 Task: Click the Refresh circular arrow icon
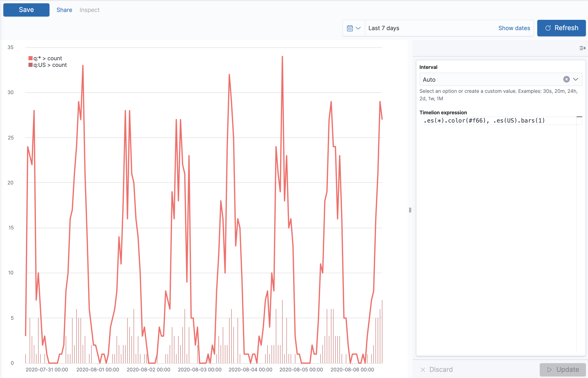tap(548, 28)
